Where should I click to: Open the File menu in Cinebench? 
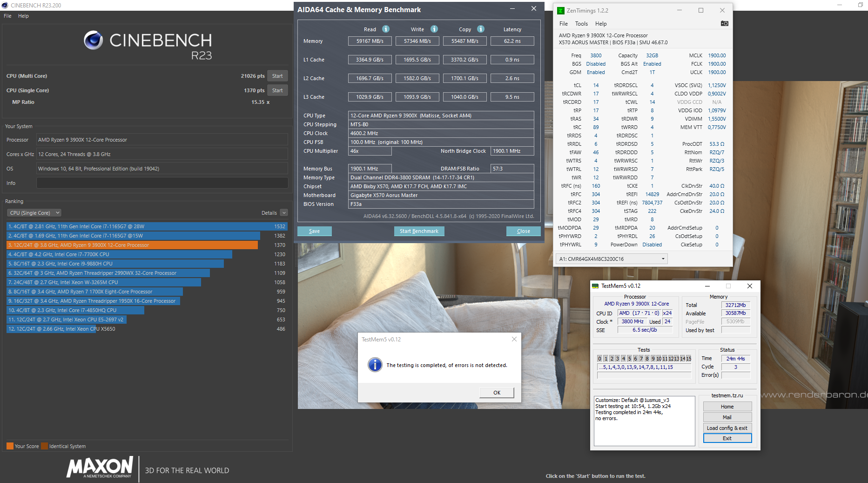tap(7, 16)
